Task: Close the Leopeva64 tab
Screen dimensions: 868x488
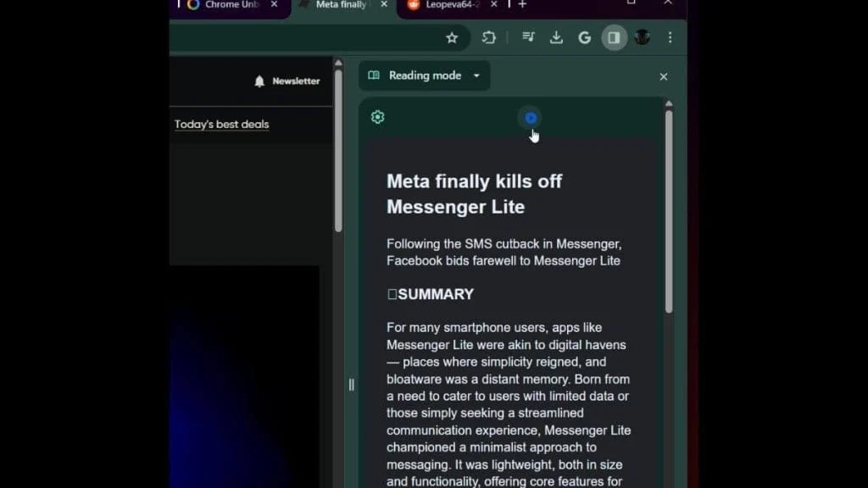Action: point(494,4)
